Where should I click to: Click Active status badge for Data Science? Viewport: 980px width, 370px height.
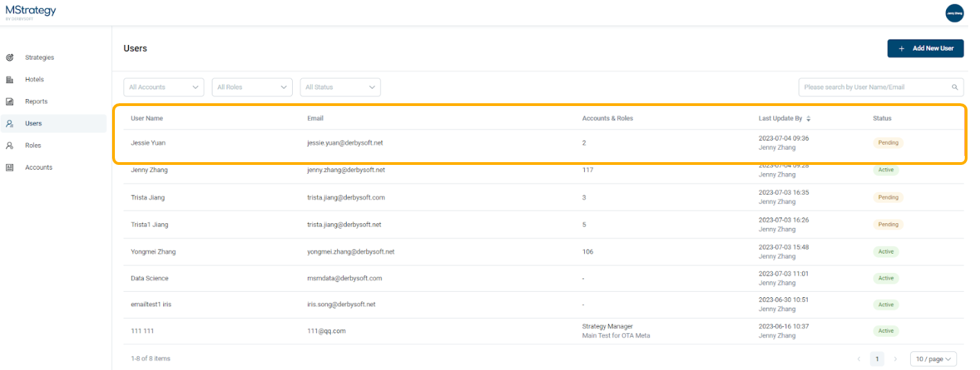pyautogui.click(x=886, y=278)
